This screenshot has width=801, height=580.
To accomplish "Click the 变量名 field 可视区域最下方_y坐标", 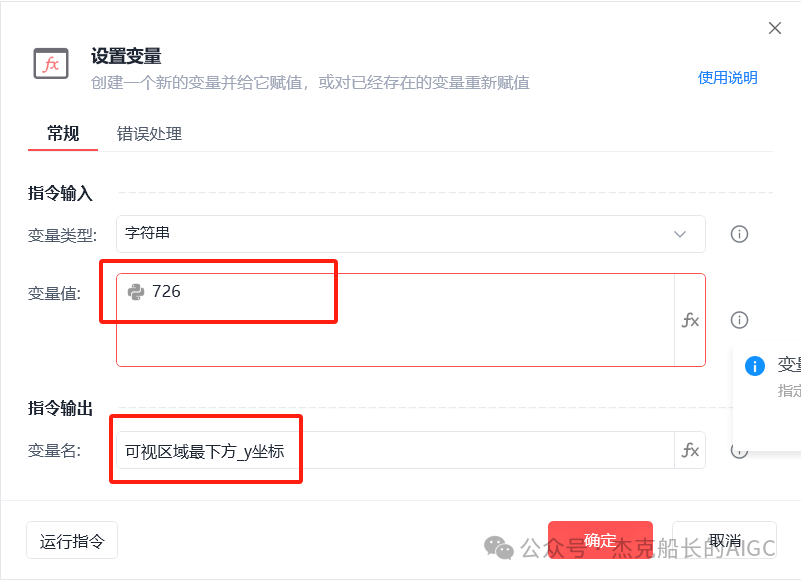I will pyautogui.click(x=395, y=450).
